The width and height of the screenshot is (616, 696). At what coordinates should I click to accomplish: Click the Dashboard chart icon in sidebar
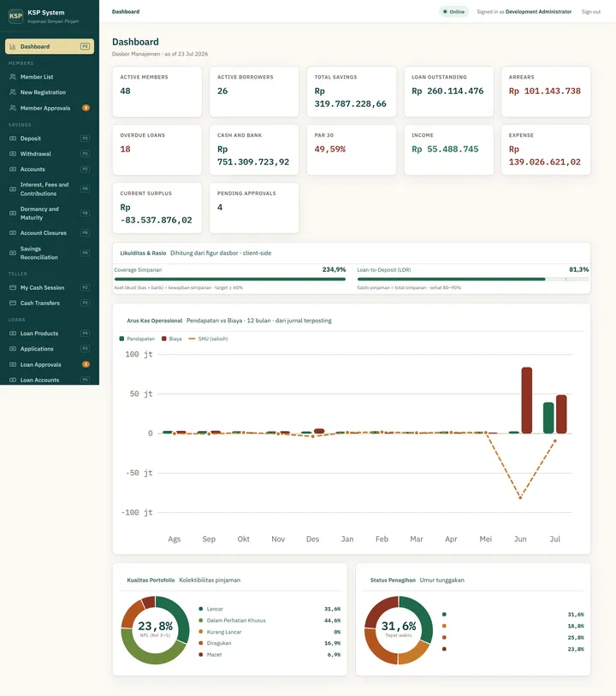[x=13, y=47]
